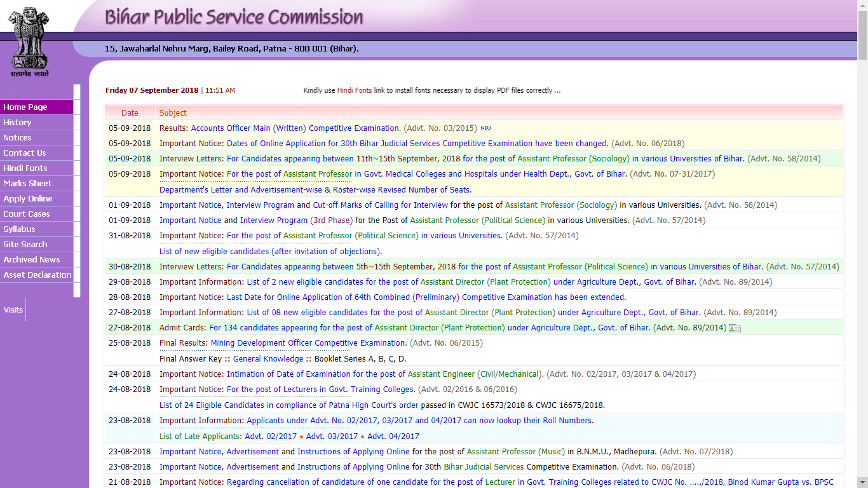Image resolution: width=868 pixels, height=488 pixels.
Task: Select Apply Online in the sidebar
Action: click(37, 199)
